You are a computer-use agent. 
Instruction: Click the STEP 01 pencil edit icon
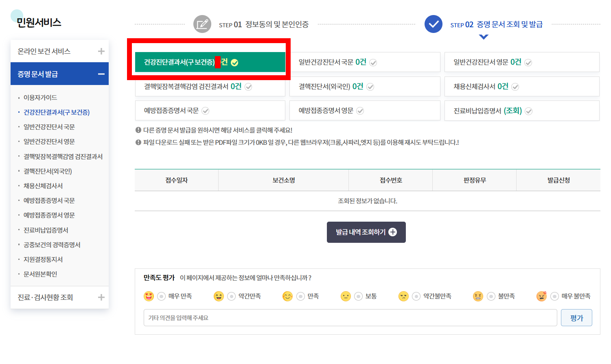[x=202, y=24]
